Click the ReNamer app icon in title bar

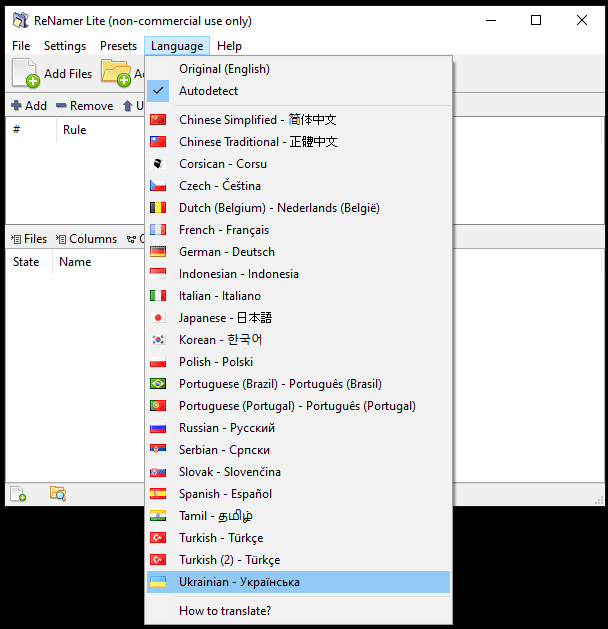(20, 20)
